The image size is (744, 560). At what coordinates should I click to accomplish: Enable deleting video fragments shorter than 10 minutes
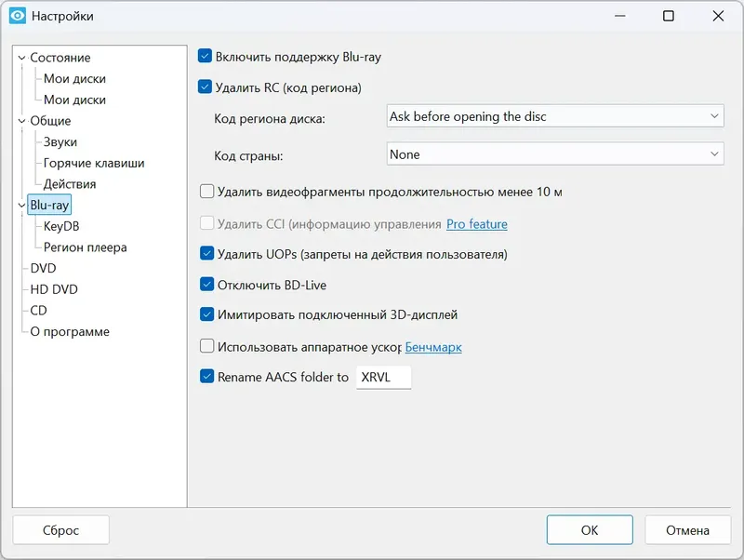click(207, 193)
